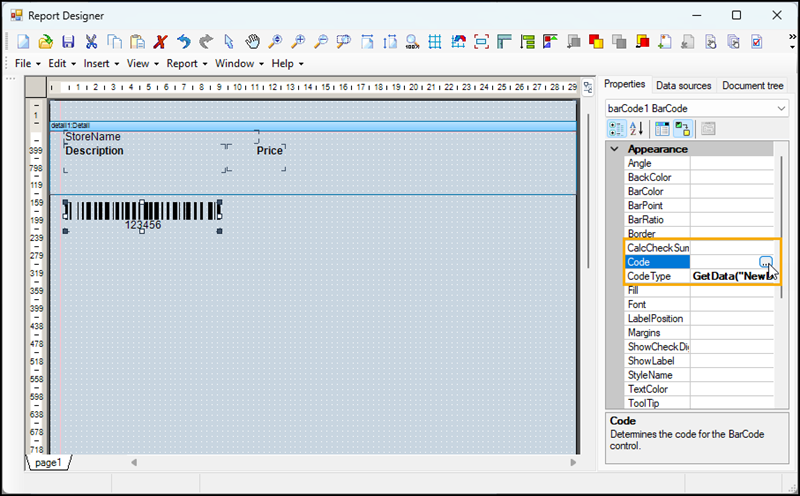Toggle the blue grid icon
The height and width of the screenshot is (496, 800).
pyautogui.click(x=435, y=41)
